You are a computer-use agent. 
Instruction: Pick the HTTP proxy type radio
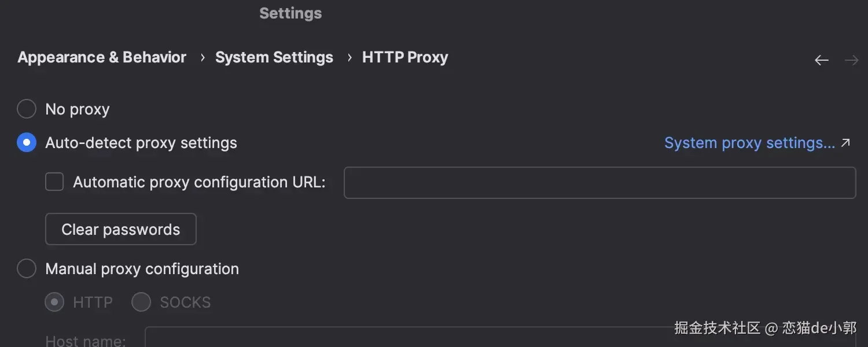[x=54, y=302]
